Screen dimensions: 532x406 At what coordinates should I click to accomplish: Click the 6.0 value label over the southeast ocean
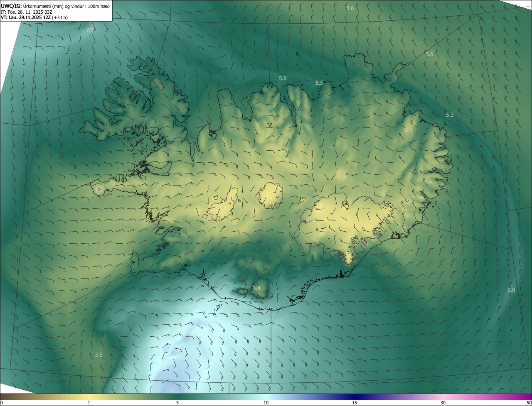(x=511, y=291)
